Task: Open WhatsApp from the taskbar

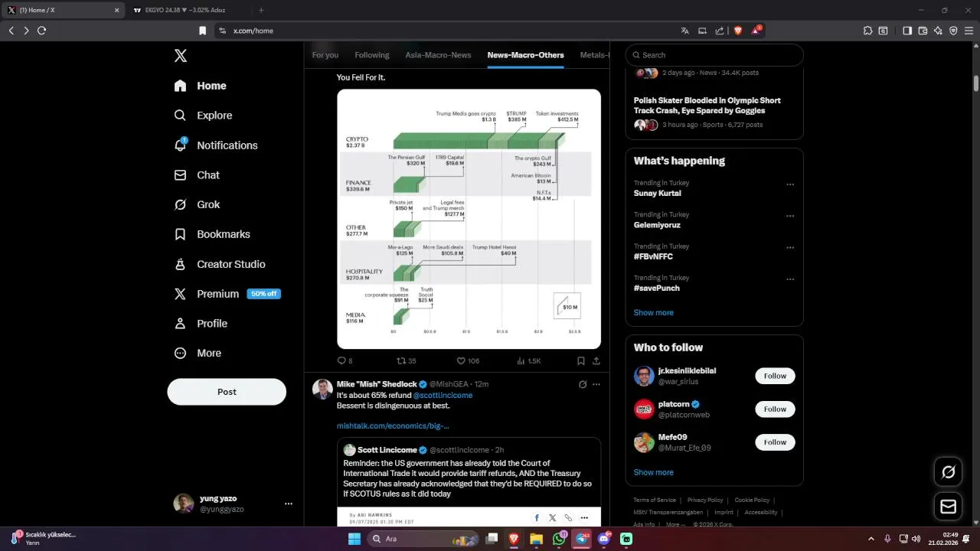Action: pyautogui.click(x=559, y=539)
